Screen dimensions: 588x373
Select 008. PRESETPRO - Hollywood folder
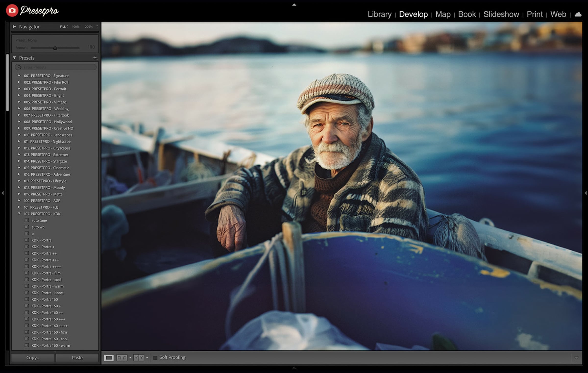click(x=48, y=122)
